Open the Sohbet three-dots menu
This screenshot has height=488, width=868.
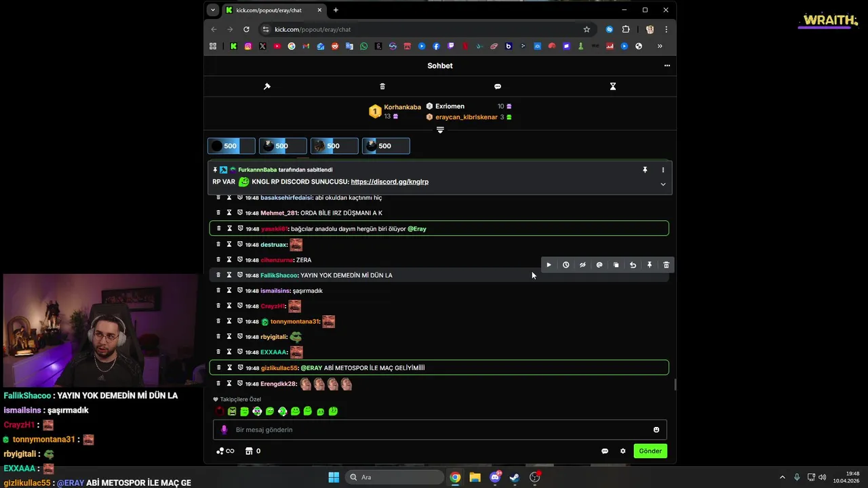point(667,66)
